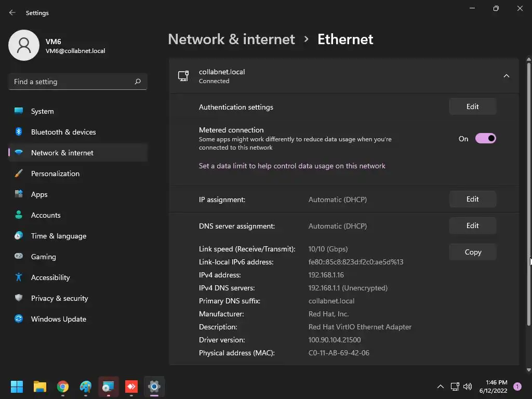The height and width of the screenshot is (399, 532).
Task: Open Windows Start menu from taskbar
Action: (17, 387)
